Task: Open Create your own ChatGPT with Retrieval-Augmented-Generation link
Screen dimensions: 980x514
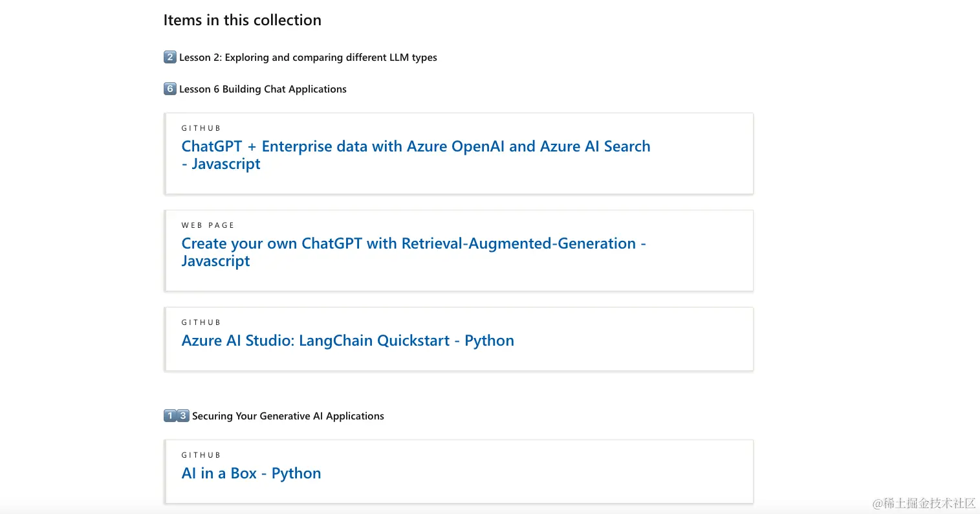Action: [413, 252]
